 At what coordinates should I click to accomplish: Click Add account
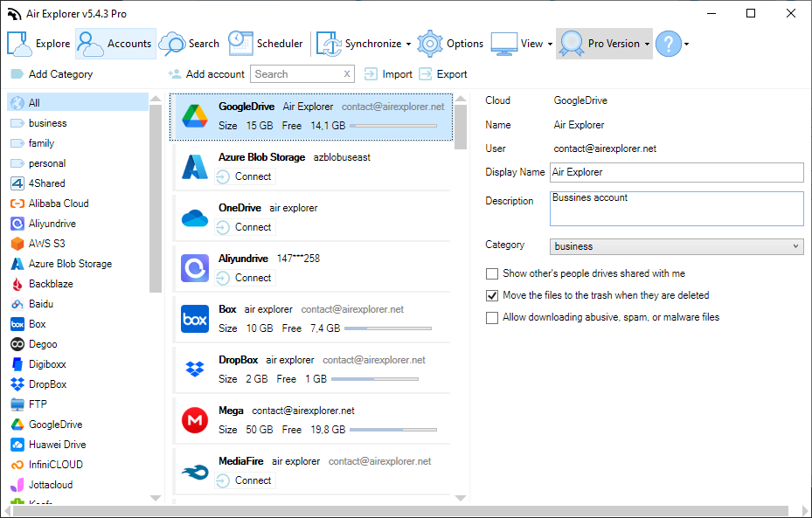[206, 74]
